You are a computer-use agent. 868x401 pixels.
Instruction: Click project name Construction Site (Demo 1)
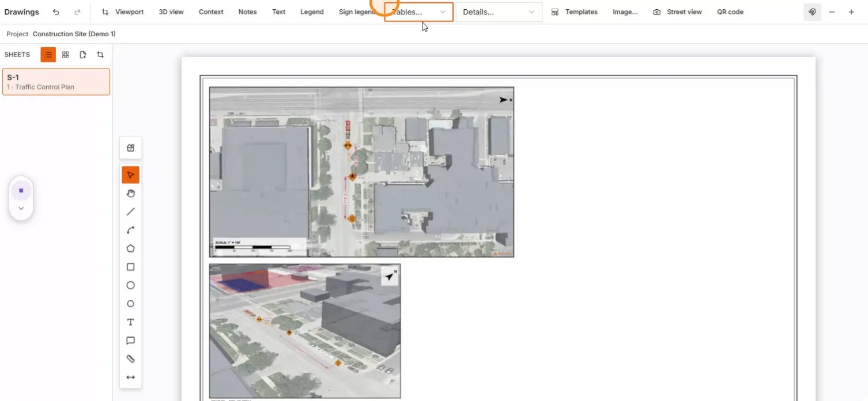point(74,34)
